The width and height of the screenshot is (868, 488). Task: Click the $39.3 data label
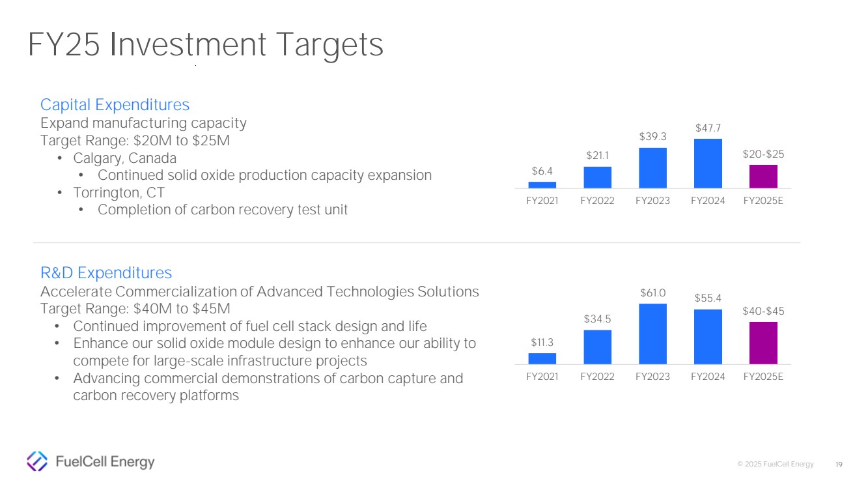click(x=652, y=137)
